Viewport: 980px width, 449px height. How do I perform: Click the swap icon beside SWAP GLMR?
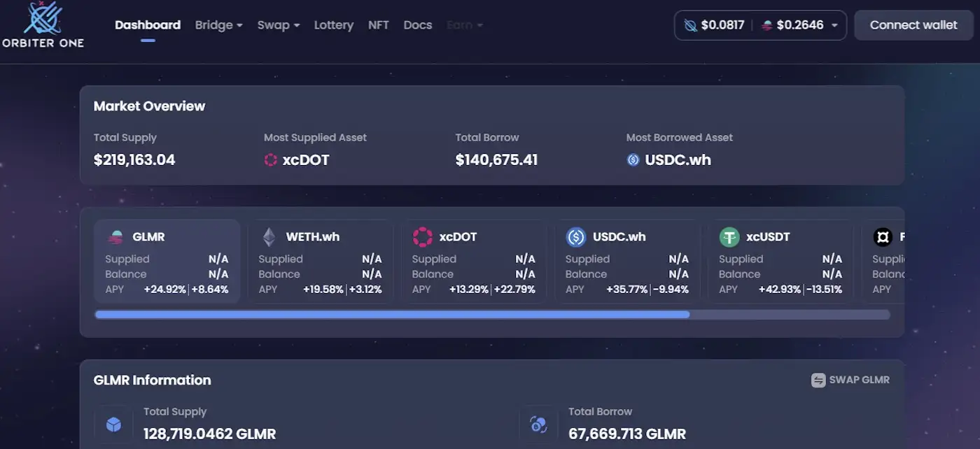818,380
